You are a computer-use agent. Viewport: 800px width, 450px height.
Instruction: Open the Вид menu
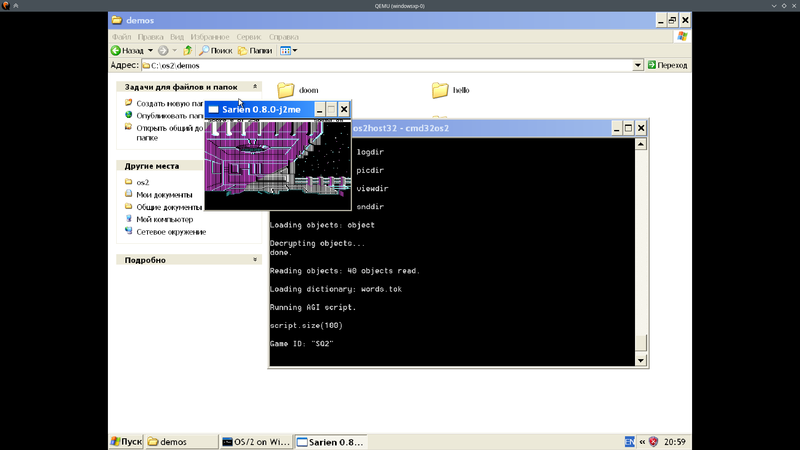177,37
